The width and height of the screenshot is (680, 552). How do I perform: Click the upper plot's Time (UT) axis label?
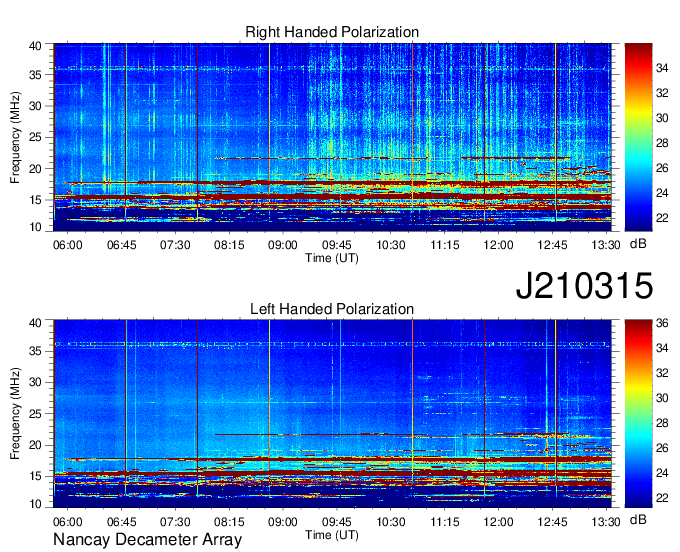(x=332, y=258)
